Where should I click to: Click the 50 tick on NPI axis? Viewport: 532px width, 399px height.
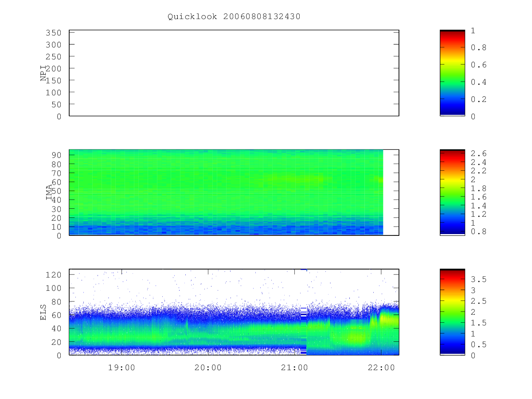pos(57,104)
